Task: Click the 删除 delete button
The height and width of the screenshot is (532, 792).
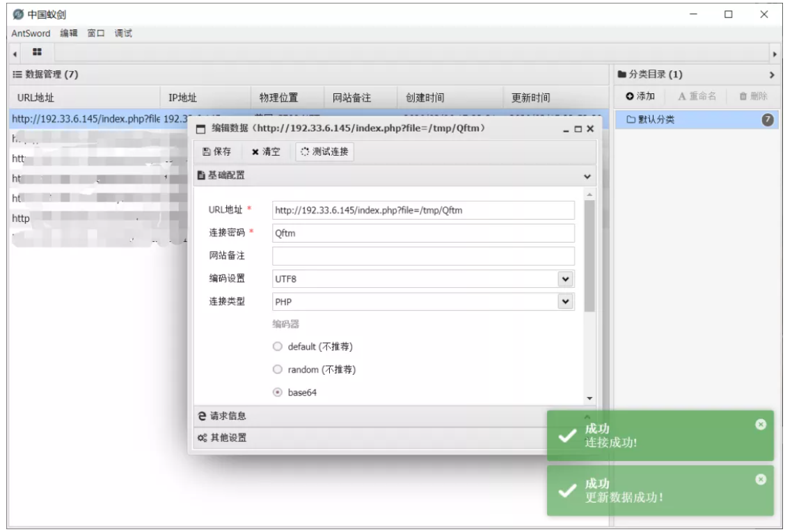Action: coord(753,96)
